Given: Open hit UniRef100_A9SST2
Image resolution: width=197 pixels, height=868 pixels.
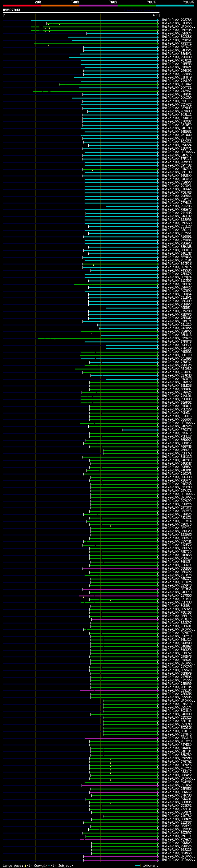Looking at the screenshot, I should click(176, 43).
